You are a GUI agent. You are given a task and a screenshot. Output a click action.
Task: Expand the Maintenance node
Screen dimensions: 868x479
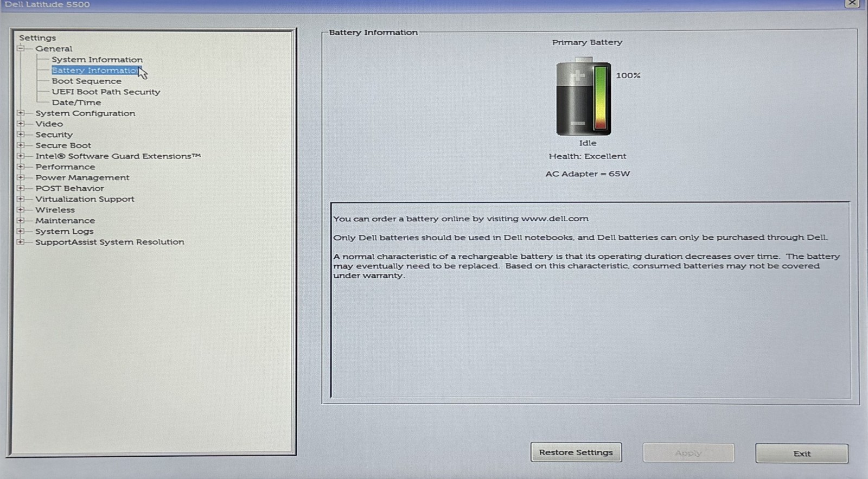click(x=21, y=220)
